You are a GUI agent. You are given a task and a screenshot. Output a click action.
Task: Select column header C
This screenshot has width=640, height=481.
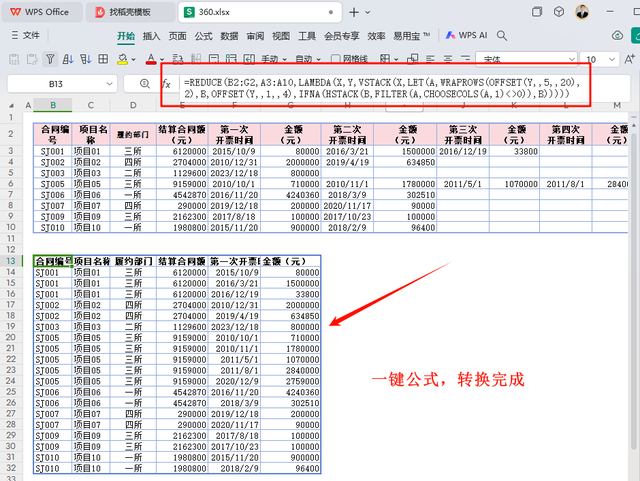point(91,105)
